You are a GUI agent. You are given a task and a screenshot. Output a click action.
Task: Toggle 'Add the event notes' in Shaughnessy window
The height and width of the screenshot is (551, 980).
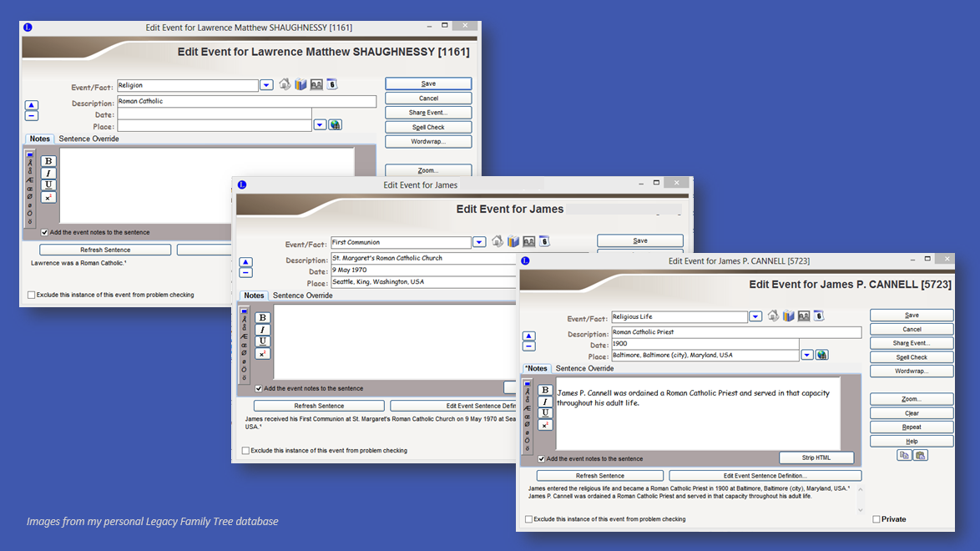(x=44, y=232)
